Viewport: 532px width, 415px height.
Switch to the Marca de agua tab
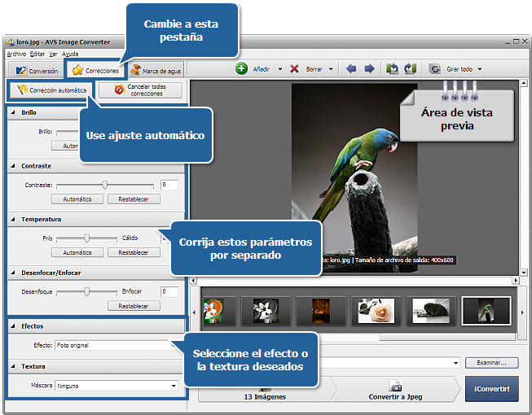[156, 70]
